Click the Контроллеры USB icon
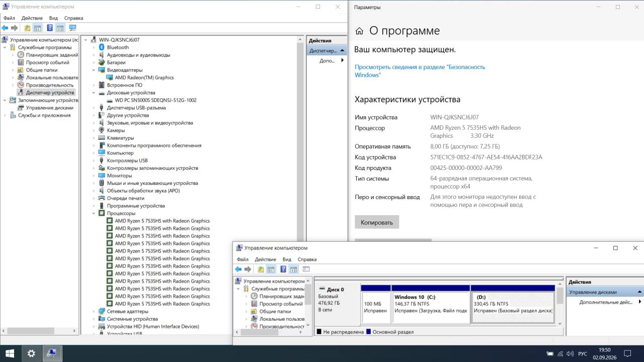The image size is (644, 362). 102,160
